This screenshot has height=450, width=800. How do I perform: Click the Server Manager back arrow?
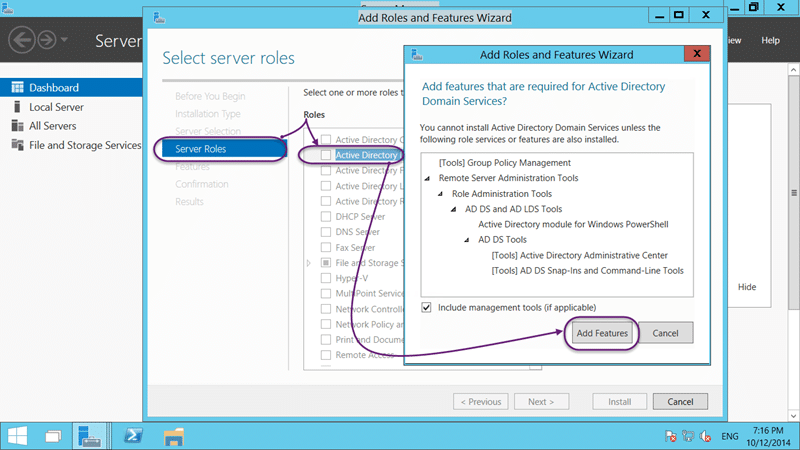click(x=21, y=40)
